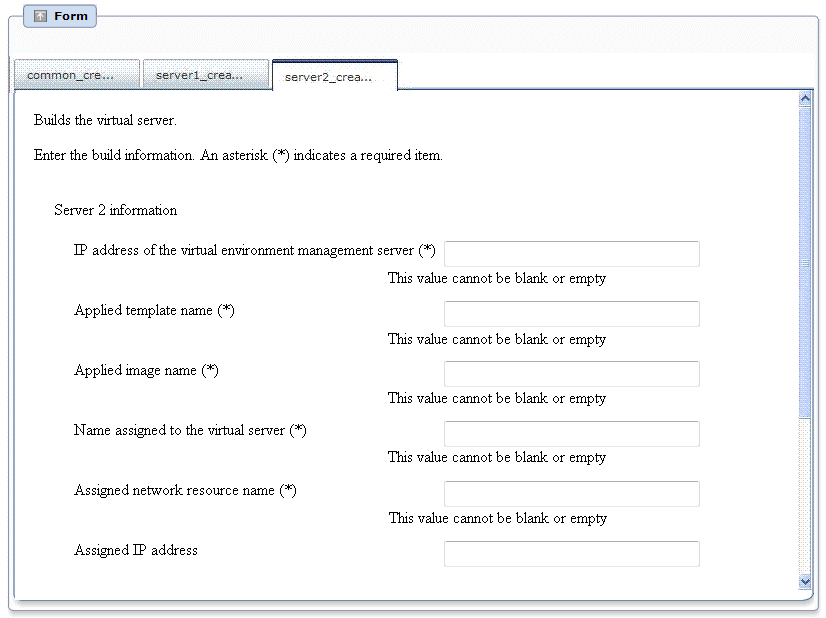Image resolution: width=826 pixels, height=618 pixels.
Task: Click the 'Applied template name (*)' label
Action: pos(154,310)
